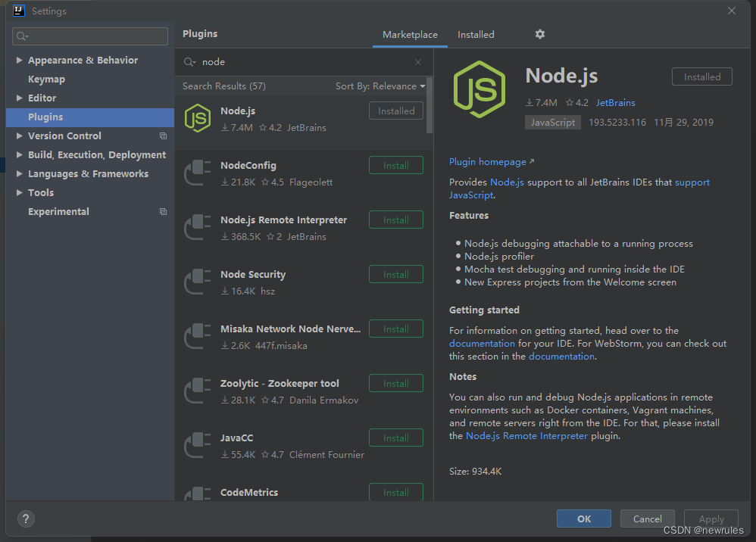This screenshot has width=756, height=542.
Task: Open the Node.js link in the description
Action: click(x=507, y=182)
